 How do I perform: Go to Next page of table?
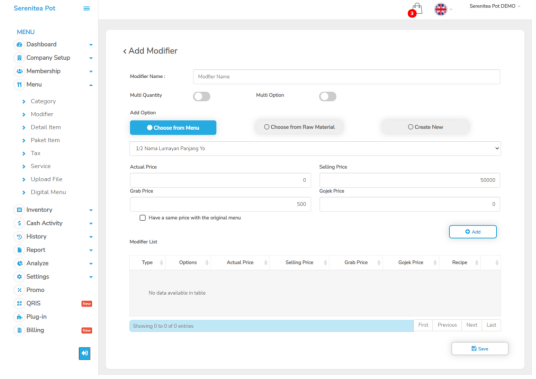(472, 325)
